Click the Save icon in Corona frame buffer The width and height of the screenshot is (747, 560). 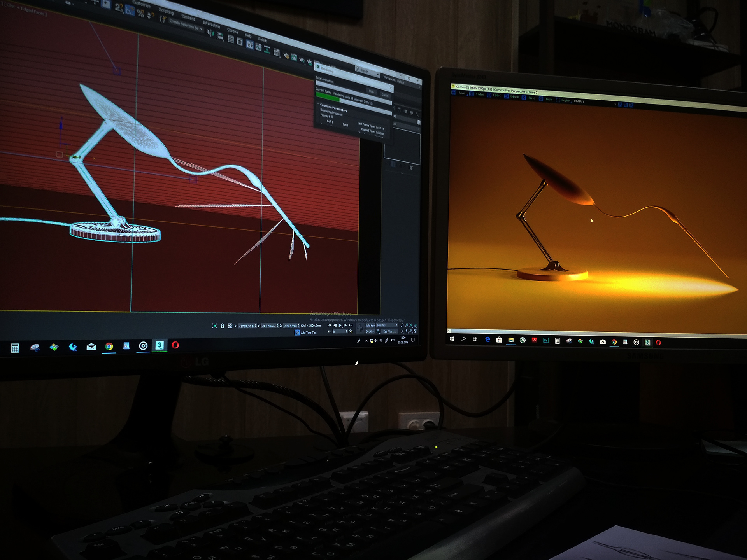[454, 93]
